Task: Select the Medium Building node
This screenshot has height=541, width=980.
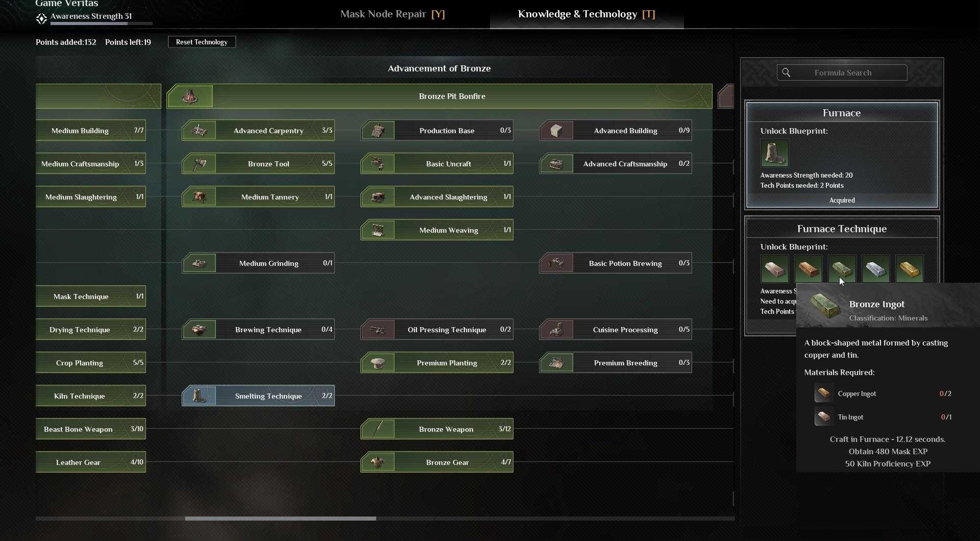Action: point(91,131)
